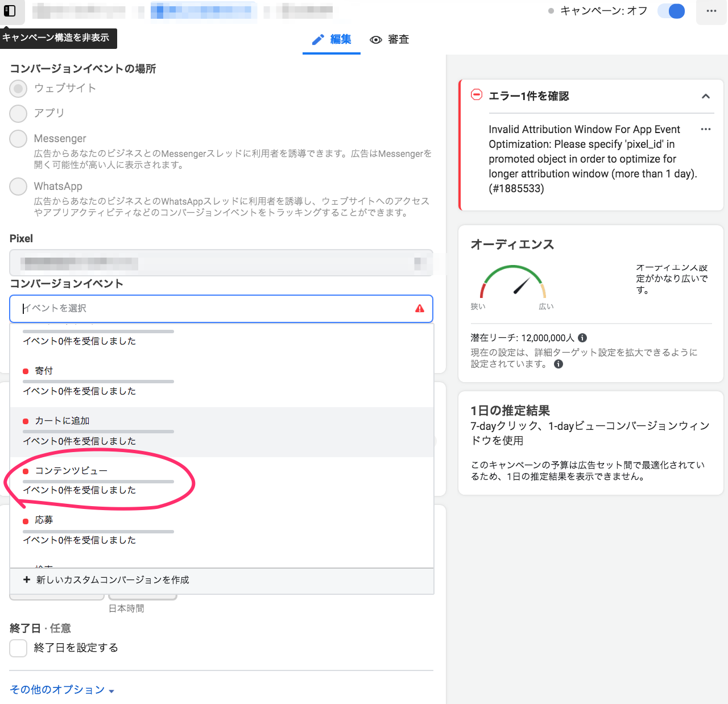Viewport: 728px width, 704px height.
Task: Click the 潜在リーチ: 12,000,000人 text
Action: [x=522, y=338]
